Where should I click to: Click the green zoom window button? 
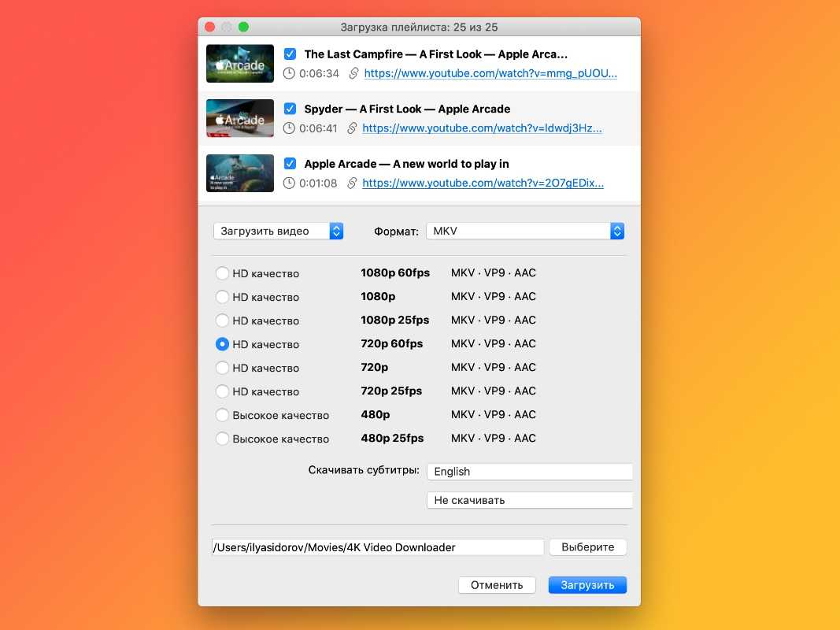(243, 27)
